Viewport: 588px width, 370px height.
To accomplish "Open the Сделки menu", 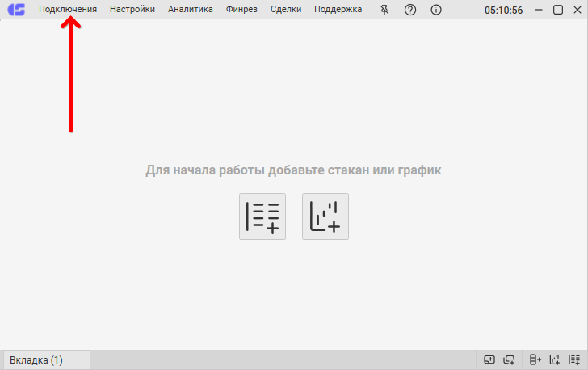I will 286,10.
